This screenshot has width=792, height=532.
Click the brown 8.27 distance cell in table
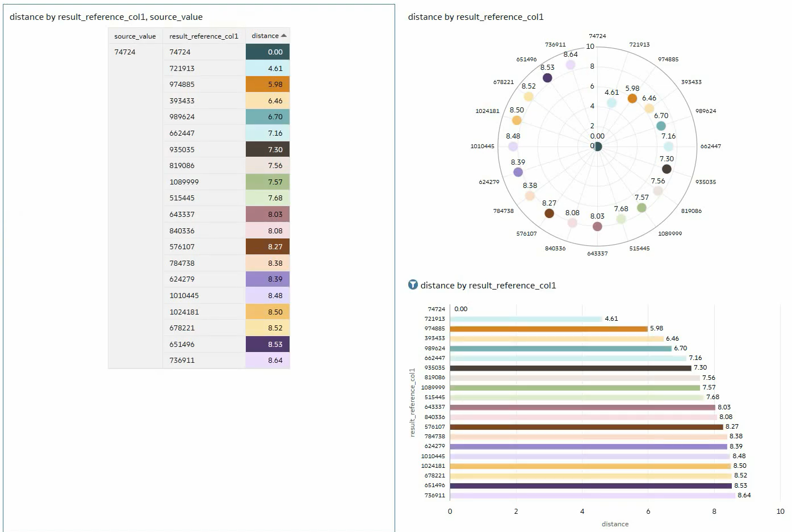click(x=267, y=246)
